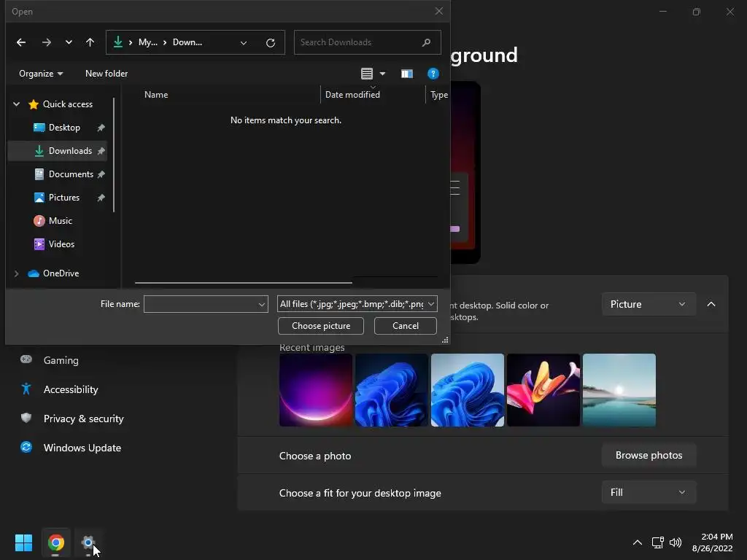The width and height of the screenshot is (747, 560).
Task: Click the Gaming controller icon in Settings
Action: [x=26, y=359]
